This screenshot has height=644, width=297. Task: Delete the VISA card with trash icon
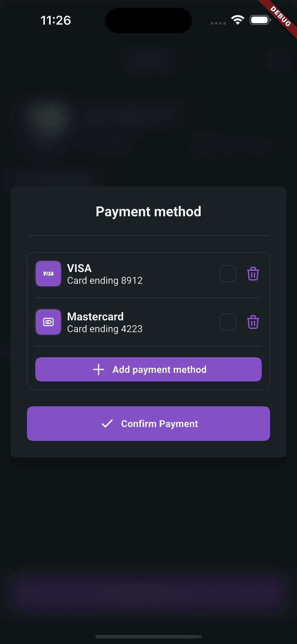253,274
